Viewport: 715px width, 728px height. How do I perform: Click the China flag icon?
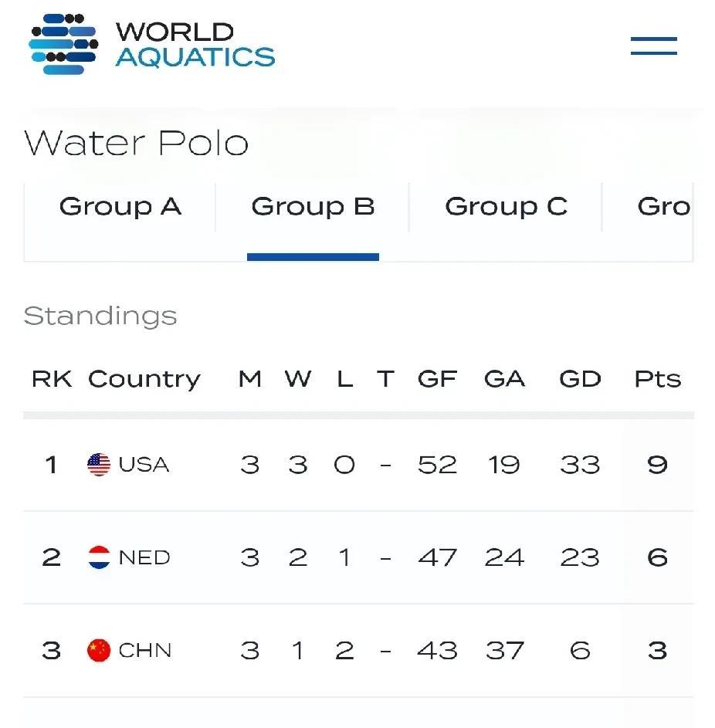coord(99,651)
